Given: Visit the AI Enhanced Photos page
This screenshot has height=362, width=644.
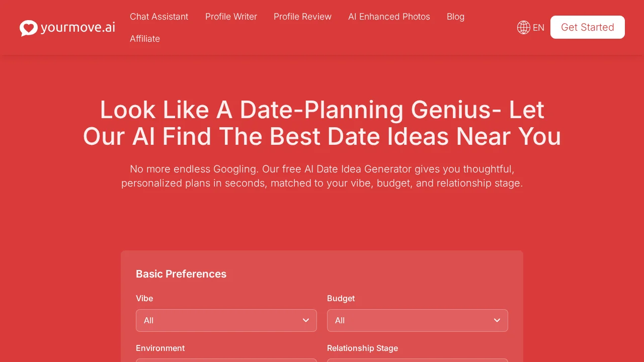Looking at the screenshot, I should click(389, 17).
